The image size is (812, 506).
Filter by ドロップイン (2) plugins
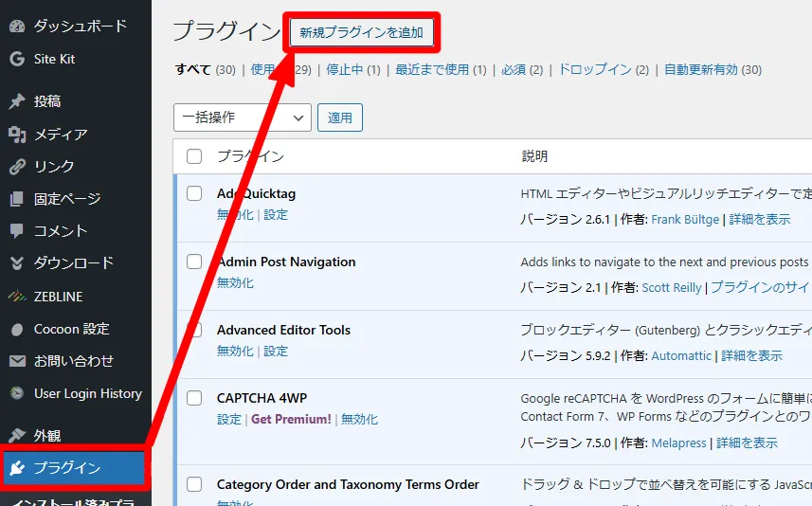pos(604,69)
